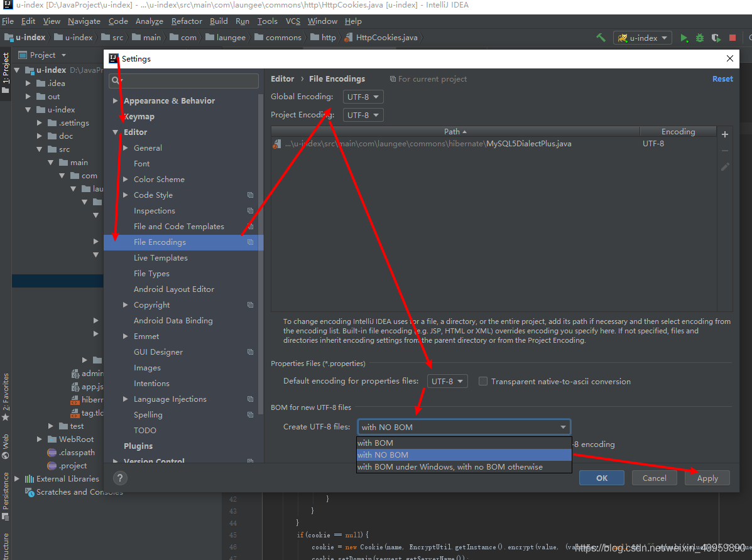Screen dimensions: 752x560
Task: Click the commons breadcrumb folder
Action: 278,38
